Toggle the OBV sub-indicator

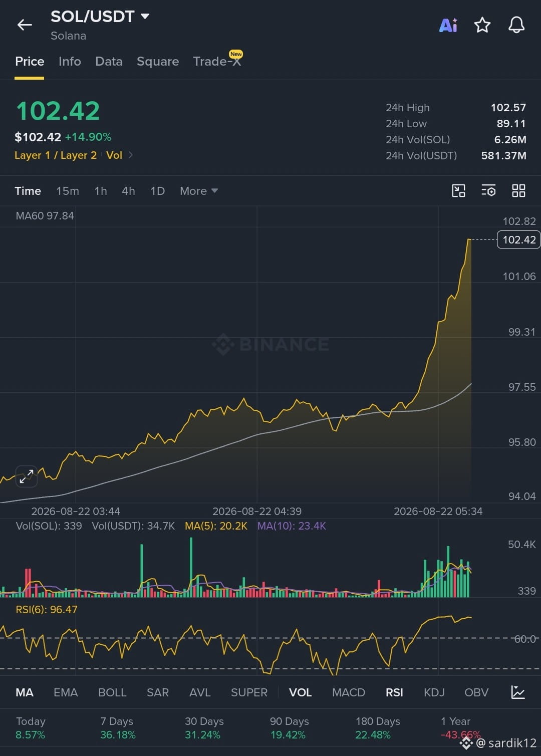click(x=476, y=692)
